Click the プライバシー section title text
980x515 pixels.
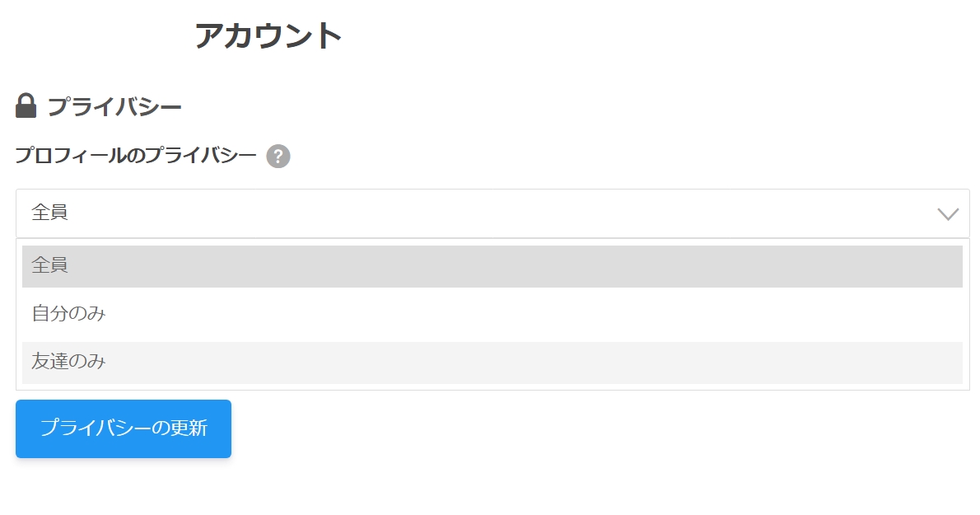click(114, 106)
